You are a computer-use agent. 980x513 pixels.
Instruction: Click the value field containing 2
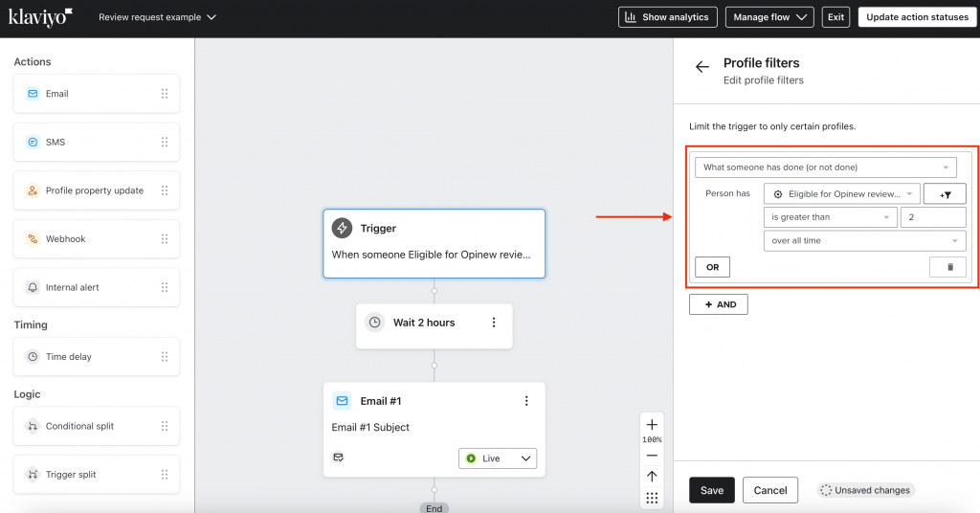pyautogui.click(x=933, y=217)
